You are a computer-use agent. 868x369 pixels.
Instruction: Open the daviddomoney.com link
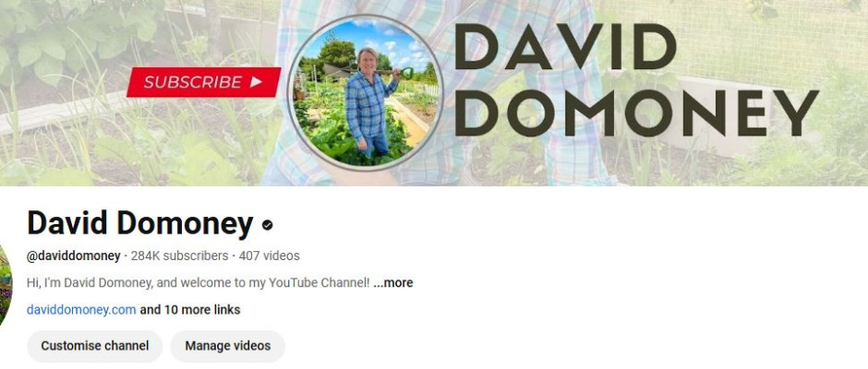click(81, 310)
